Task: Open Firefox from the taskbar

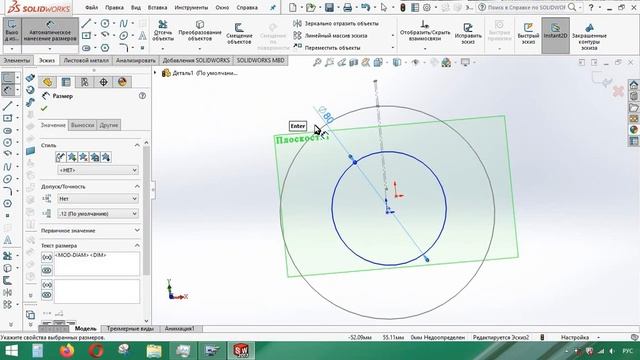Action: [67, 351]
